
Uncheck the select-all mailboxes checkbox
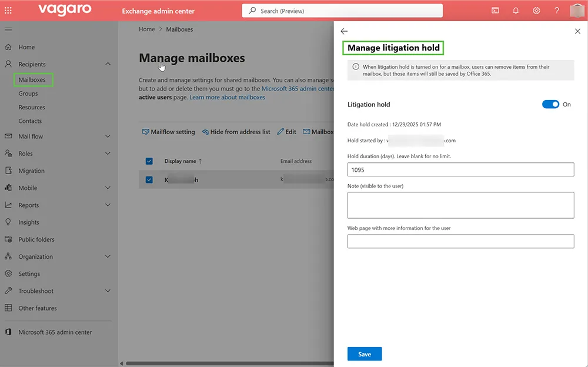(x=149, y=161)
